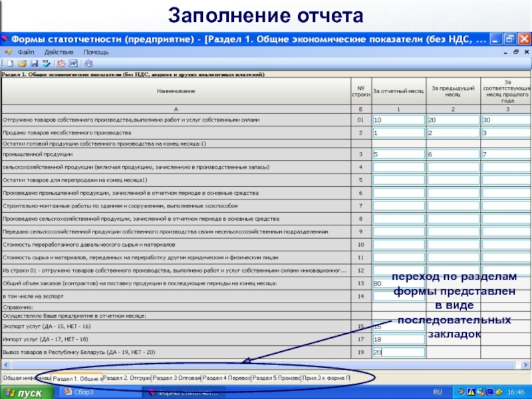Switch to the Раздел 2. Отгружено tab

[x=127, y=378]
